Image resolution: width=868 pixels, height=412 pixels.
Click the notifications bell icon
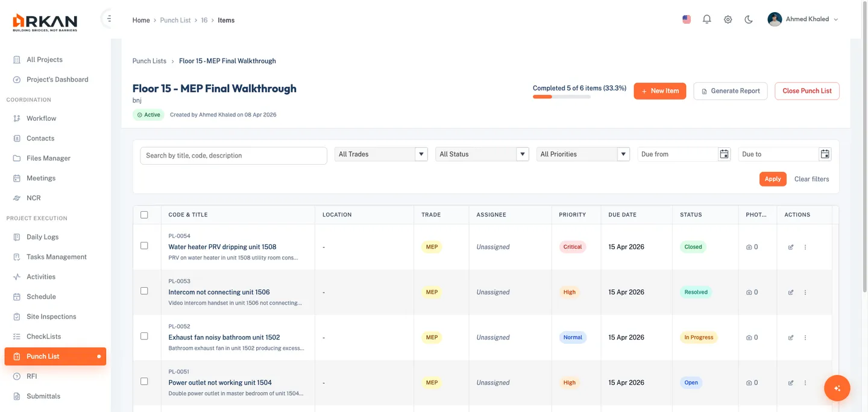[x=707, y=19]
